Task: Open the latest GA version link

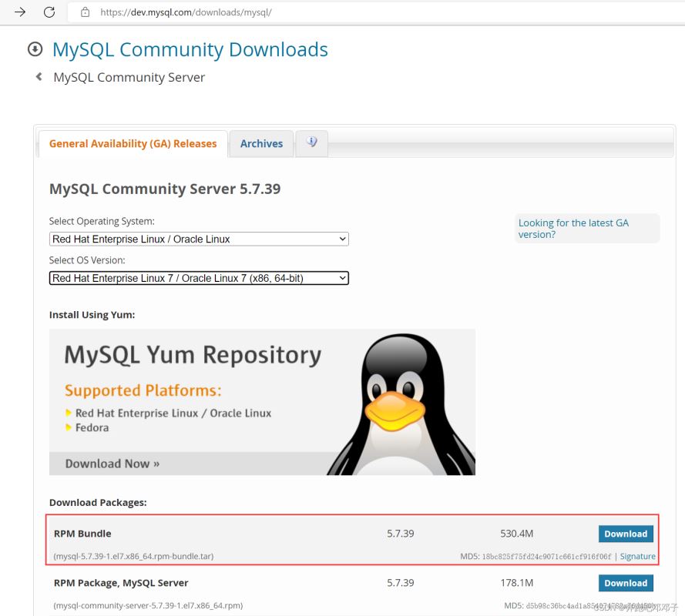Action: pos(573,228)
